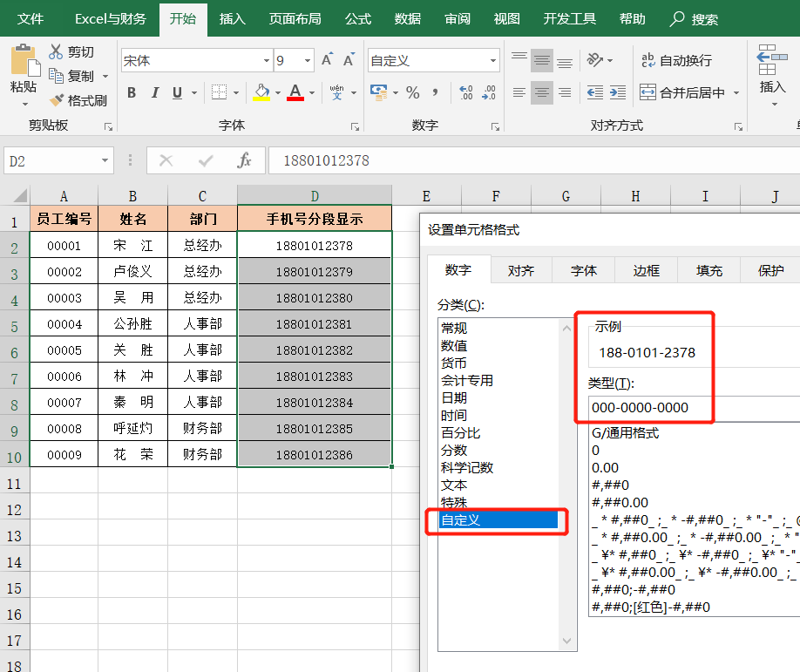The height and width of the screenshot is (672, 800).
Task: Open the Insert cells (插入) button
Action: (772, 74)
